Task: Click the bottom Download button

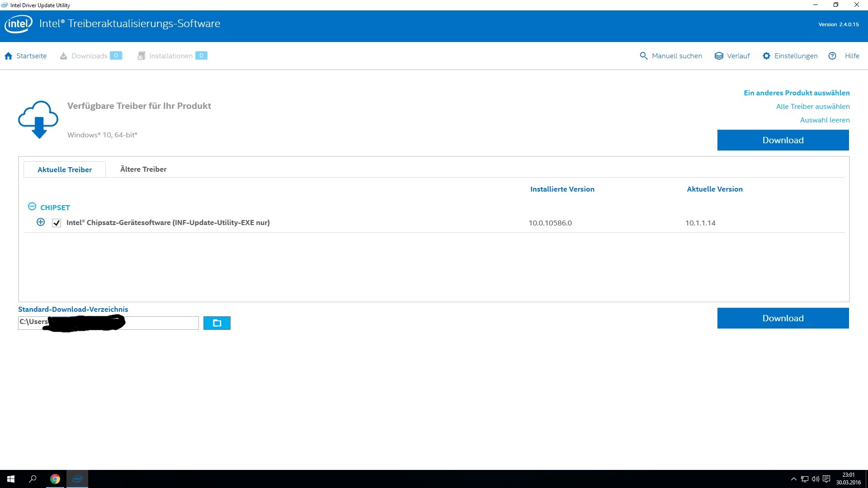Action: coord(783,318)
